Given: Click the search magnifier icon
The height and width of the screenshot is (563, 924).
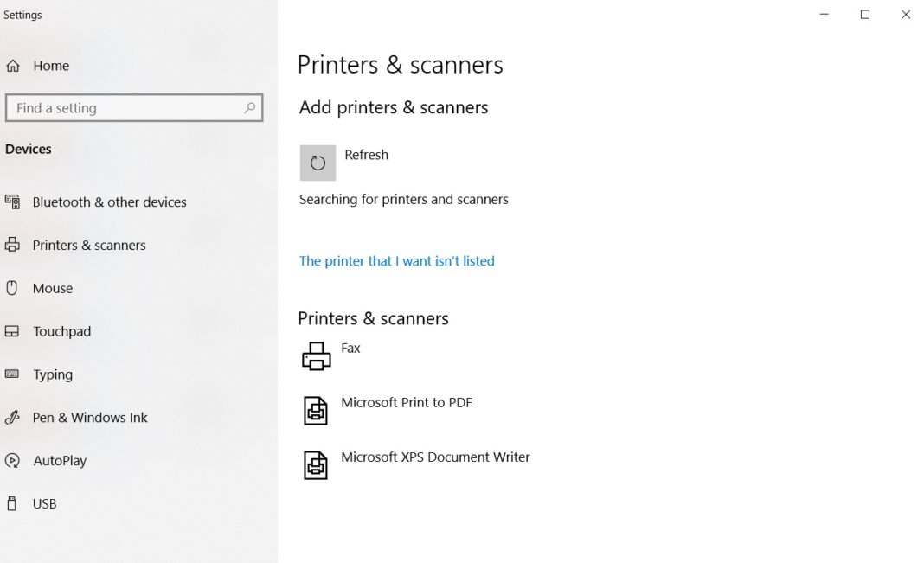Looking at the screenshot, I should tap(250, 107).
